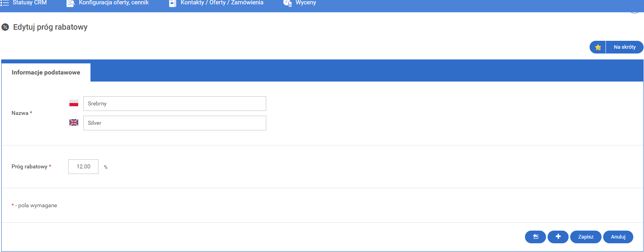Click the Wyceny coins icon
This screenshot has height=252, width=644.
(x=288, y=3)
